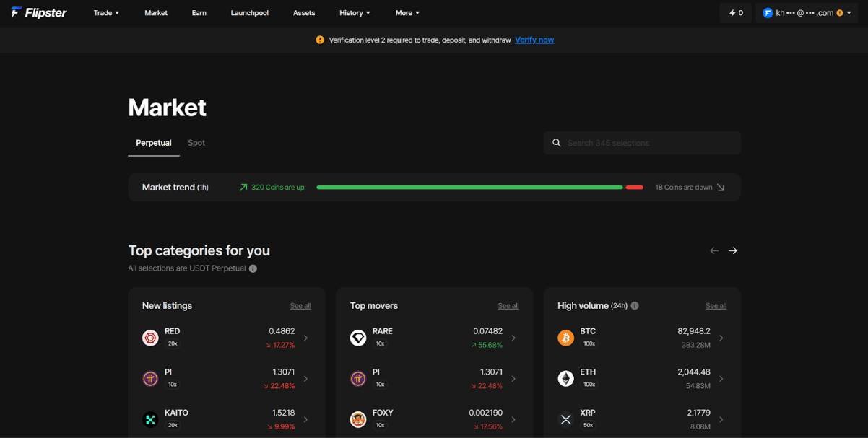Screen dimensions: 868x438
Task: Click the 320 Coins are up text
Action: pyautogui.click(x=278, y=188)
